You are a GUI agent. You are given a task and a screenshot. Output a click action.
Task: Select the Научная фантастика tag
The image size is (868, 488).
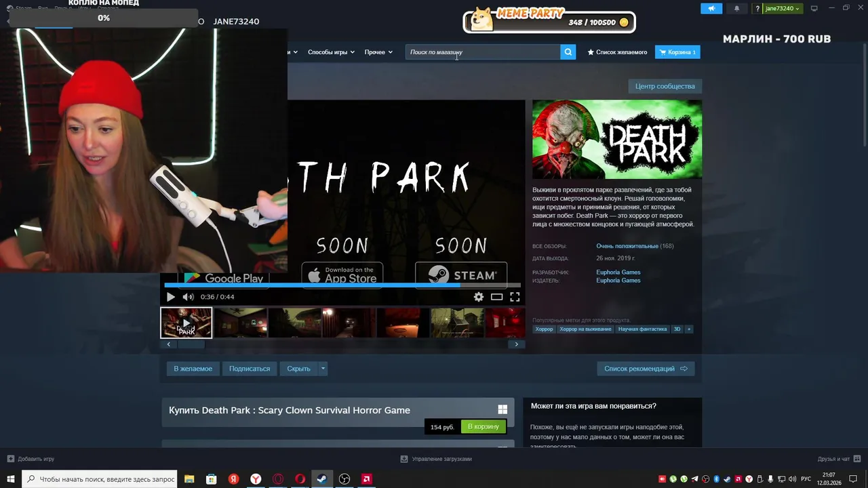(x=642, y=329)
